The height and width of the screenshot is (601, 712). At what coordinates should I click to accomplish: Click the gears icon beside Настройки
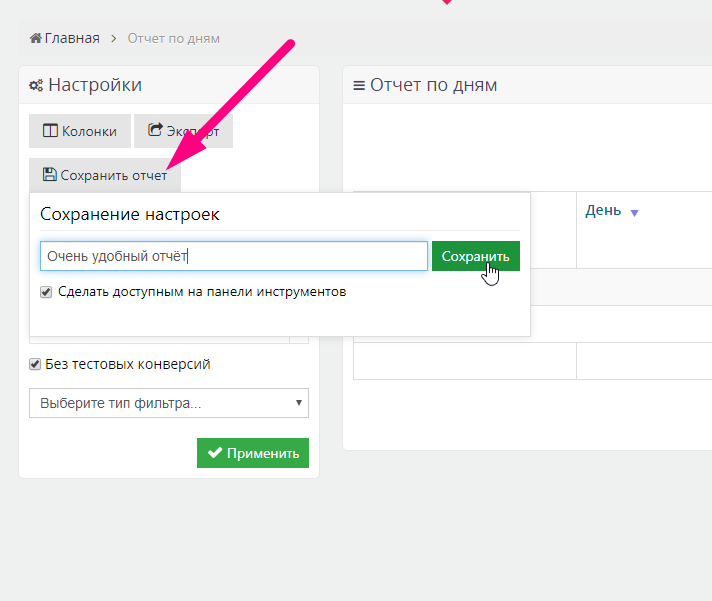36,85
